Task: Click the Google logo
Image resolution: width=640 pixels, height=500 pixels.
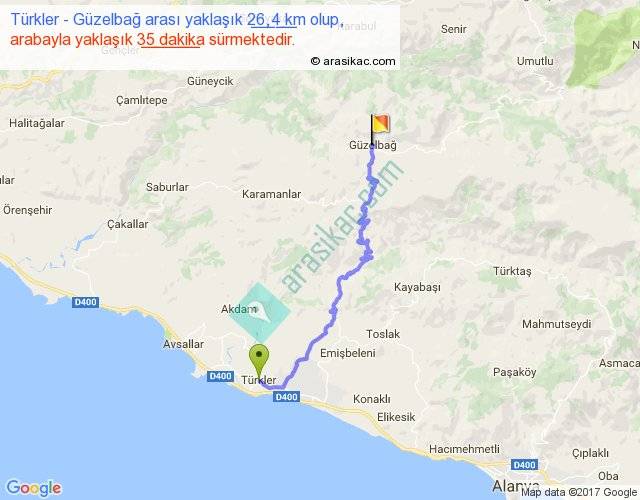Action: 34,487
